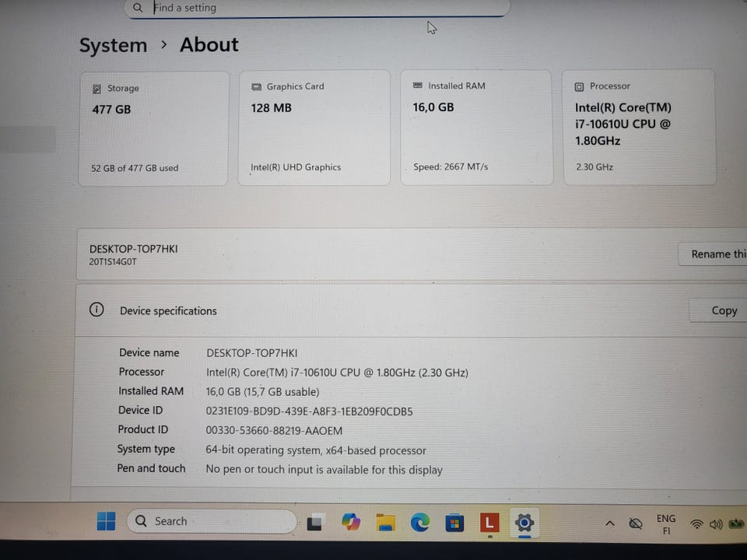Viewport: 747px width, 560px height.
Task: Click the crossed-out cloud tray icon
Action: pyautogui.click(x=636, y=524)
